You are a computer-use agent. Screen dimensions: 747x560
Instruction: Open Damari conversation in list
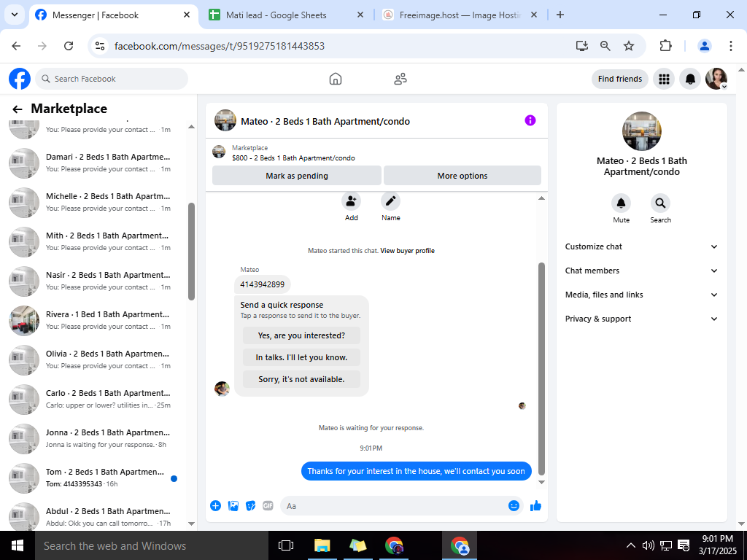94,163
